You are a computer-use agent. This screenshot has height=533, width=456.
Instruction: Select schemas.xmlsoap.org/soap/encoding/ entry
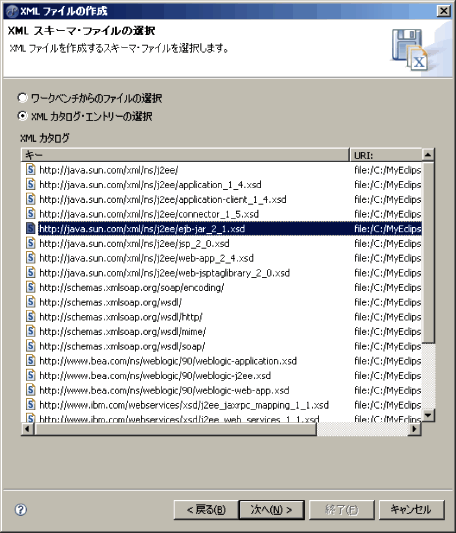tap(132, 287)
